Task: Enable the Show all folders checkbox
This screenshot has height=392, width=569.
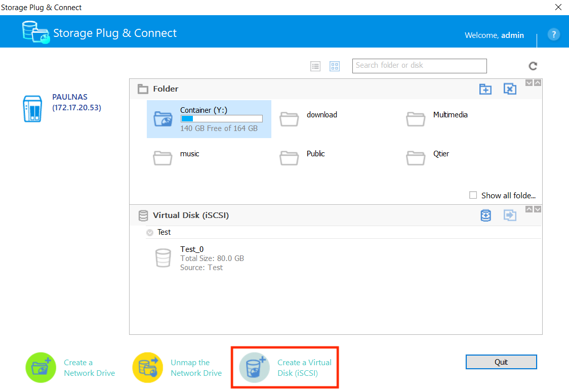Action: point(473,195)
